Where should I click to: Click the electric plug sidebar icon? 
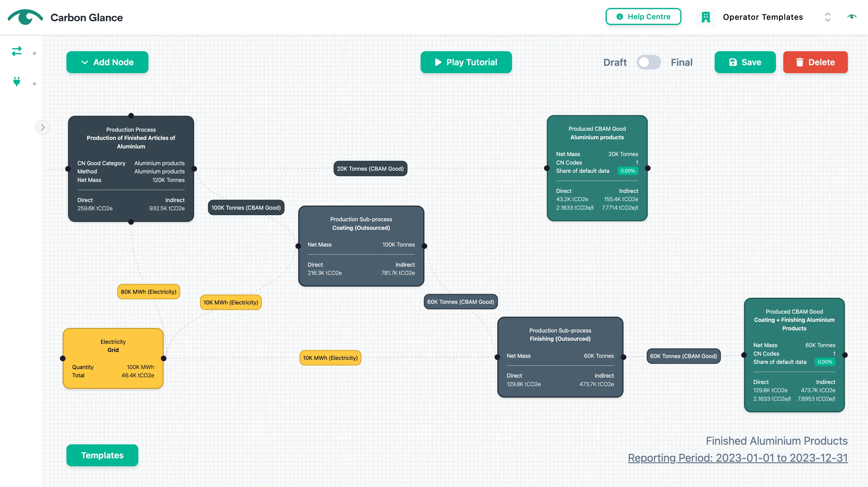(16, 82)
